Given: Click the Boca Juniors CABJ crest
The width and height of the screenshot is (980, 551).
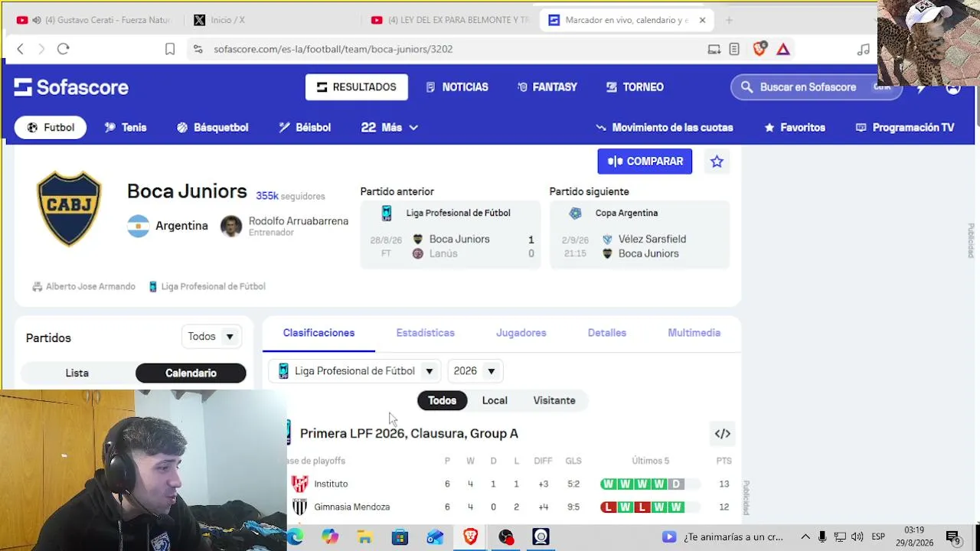Looking at the screenshot, I should [69, 208].
